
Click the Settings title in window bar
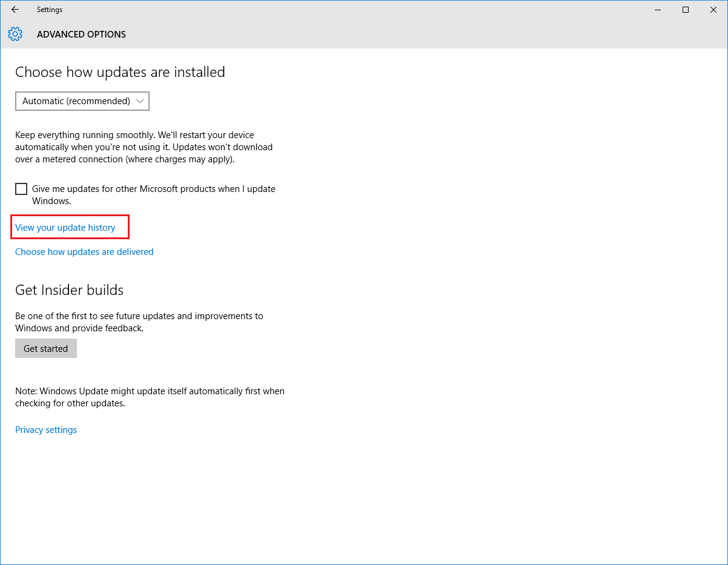tap(49, 10)
